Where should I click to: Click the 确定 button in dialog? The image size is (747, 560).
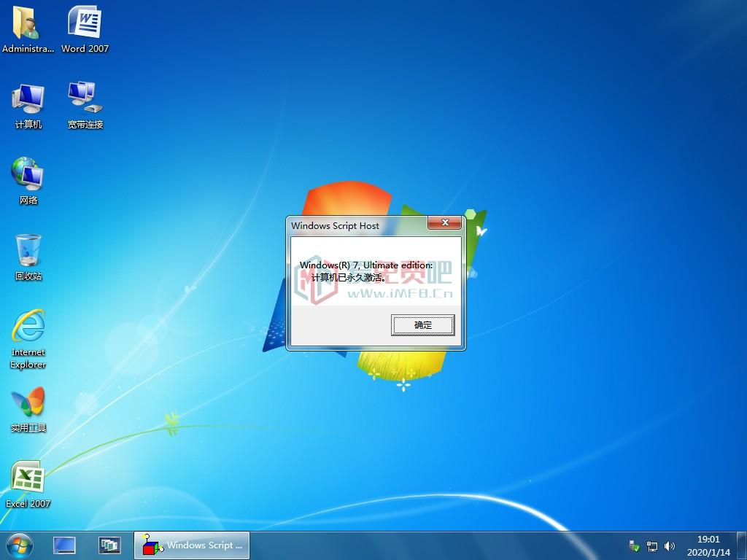click(x=422, y=325)
